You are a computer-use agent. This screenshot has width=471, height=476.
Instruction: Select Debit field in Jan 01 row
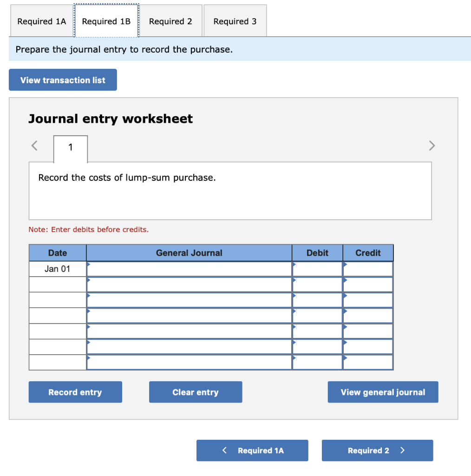[317, 269]
